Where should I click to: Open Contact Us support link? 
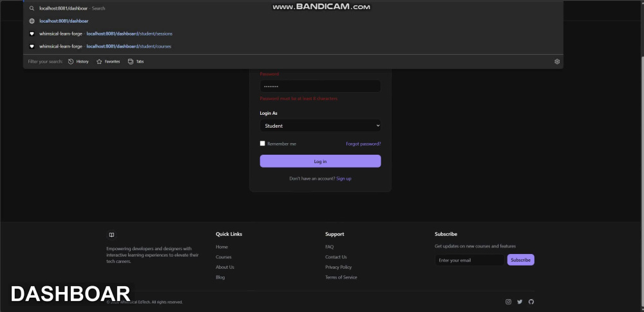pyautogui.click(x=336, y=257)
